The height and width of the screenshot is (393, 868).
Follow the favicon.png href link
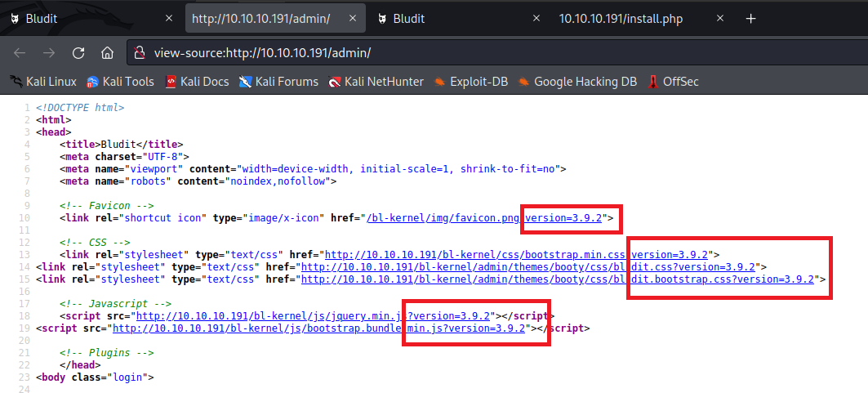(445, 218)
